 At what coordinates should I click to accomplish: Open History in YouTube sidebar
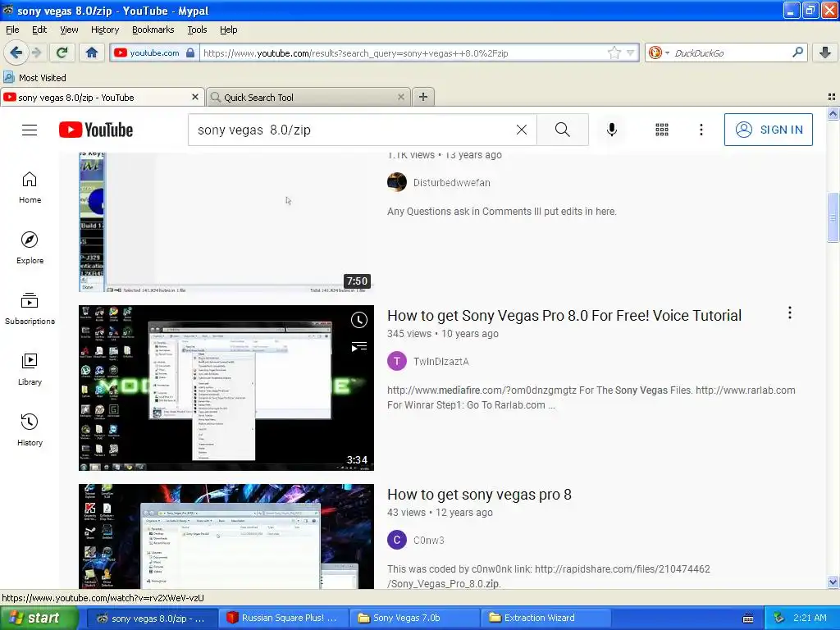point(30,430)
